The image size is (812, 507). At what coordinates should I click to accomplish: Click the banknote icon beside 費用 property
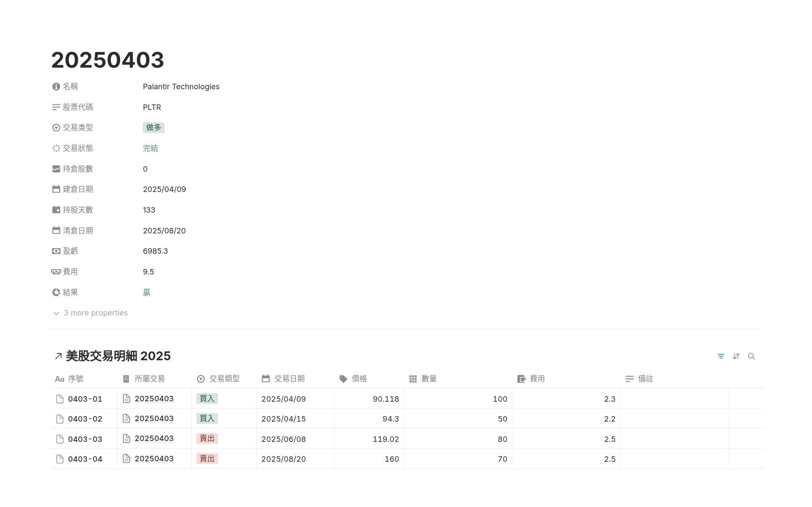[56, 272]
